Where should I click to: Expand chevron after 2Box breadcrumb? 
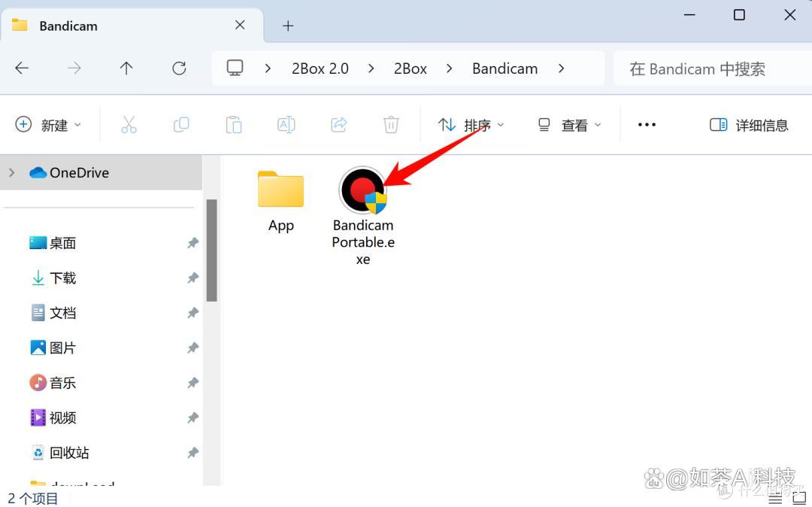[x=449, y=68]
